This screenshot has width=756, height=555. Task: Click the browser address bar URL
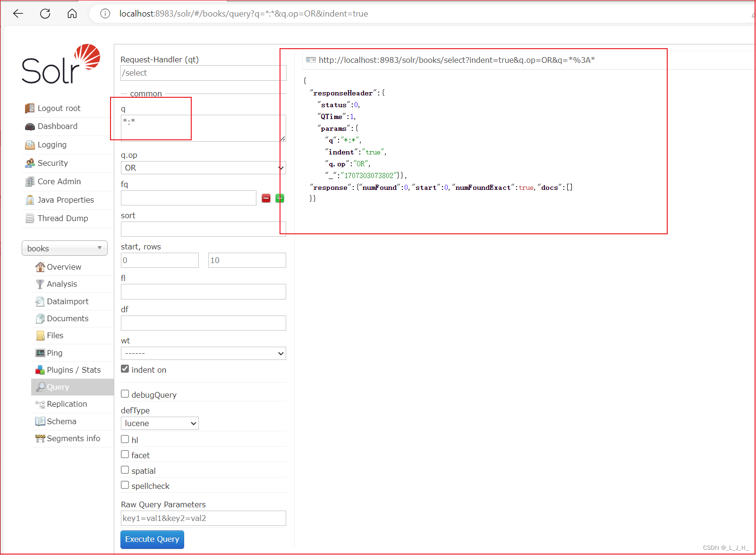tap(244, 14)
